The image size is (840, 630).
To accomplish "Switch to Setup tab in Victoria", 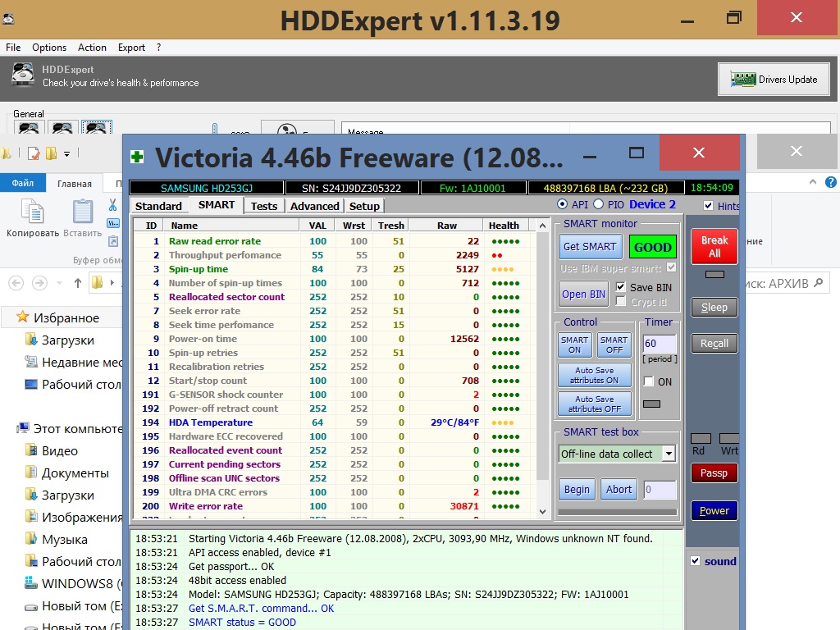I will tap(365, 206).
